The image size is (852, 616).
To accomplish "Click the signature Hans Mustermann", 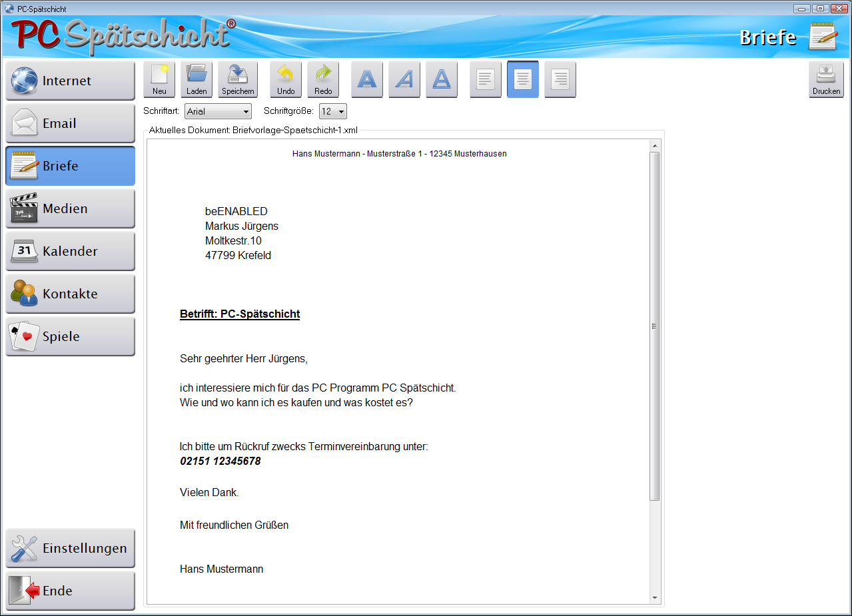I will pos(222,569).
